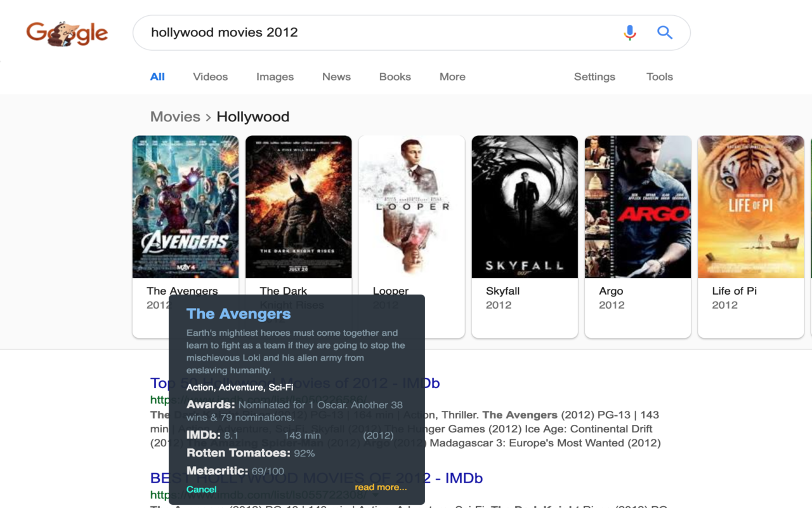Go to the News tab
Viewport: 812px width, 508px height.
point(336,77)
